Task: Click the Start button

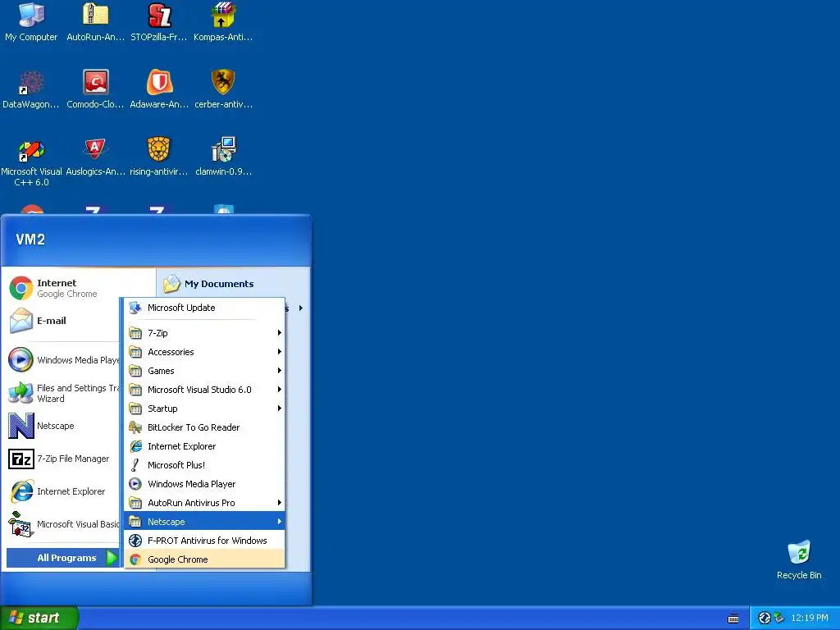Action: [39, 618]
